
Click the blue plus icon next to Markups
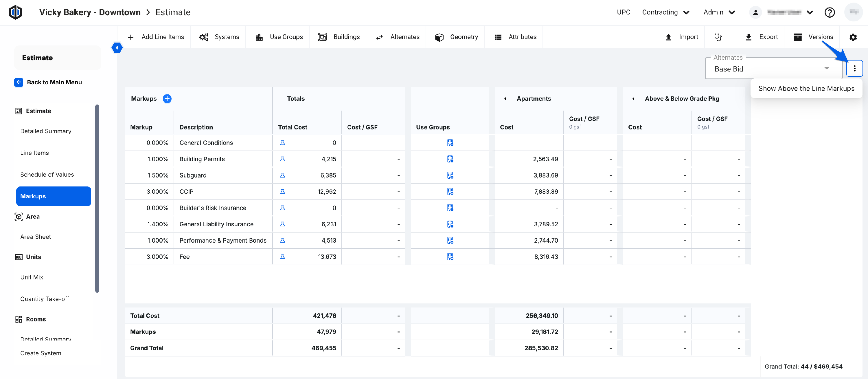coord(167,98)
